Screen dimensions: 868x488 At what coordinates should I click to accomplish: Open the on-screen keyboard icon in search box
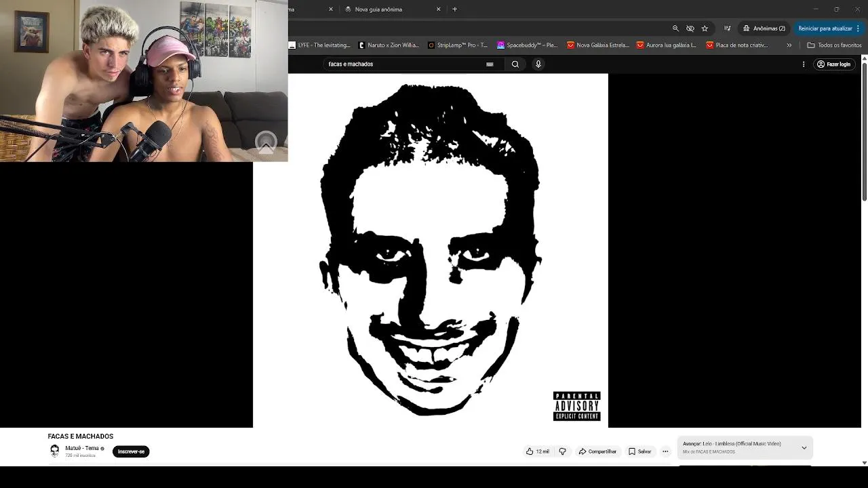pos(490,64)
